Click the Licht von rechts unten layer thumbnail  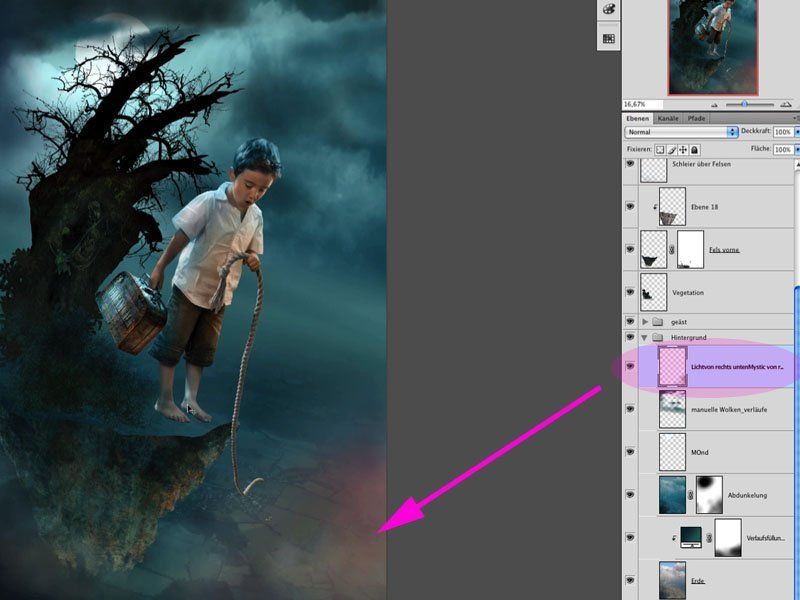(x=672, y=366)
